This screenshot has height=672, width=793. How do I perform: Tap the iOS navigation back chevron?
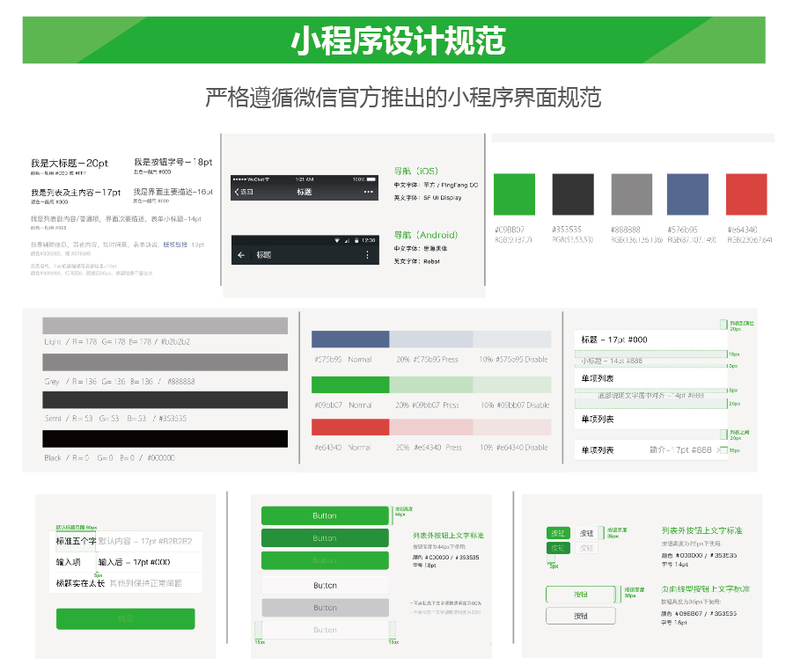point(237,192)
